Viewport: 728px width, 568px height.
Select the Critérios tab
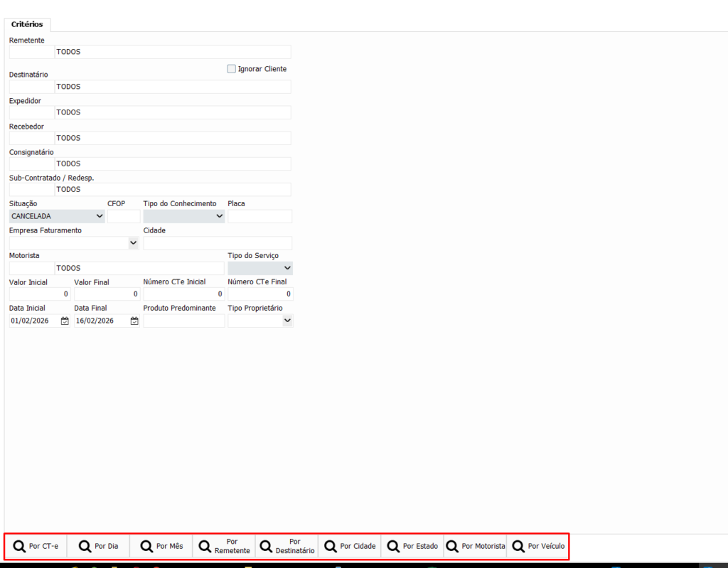pyautogui.click(x=27, y=24)
